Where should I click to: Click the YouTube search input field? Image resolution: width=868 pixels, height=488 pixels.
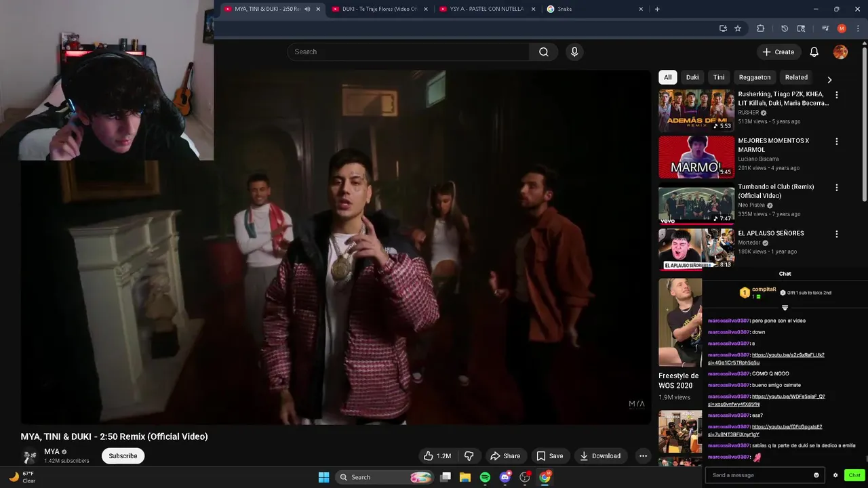pyautogui.click(x=408, y=52)
